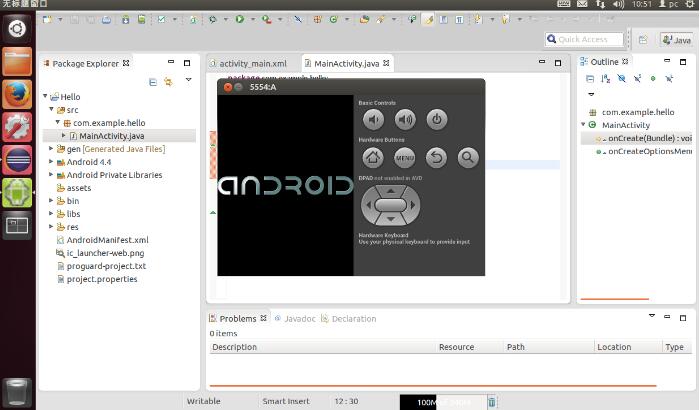Toggle Sort alphabetically in Outline view
Screen dimensions: 700x410
click(x=605, y=79)
